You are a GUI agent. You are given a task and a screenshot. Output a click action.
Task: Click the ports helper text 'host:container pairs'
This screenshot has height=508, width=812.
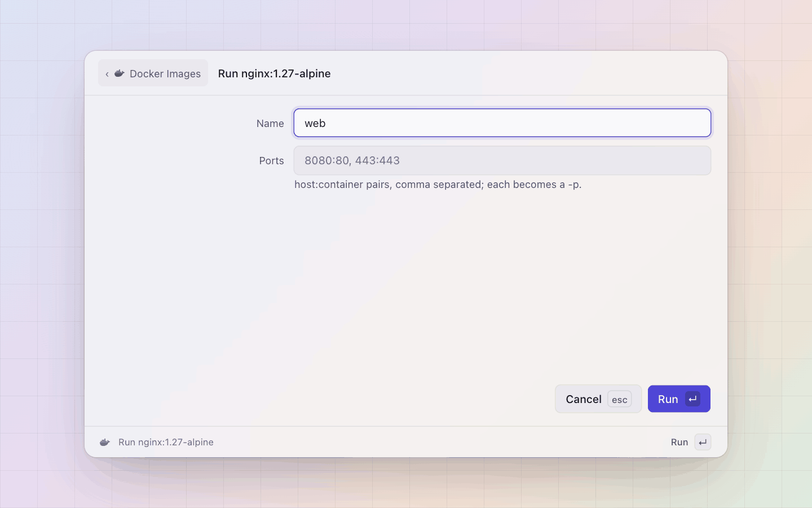[438, 185]
